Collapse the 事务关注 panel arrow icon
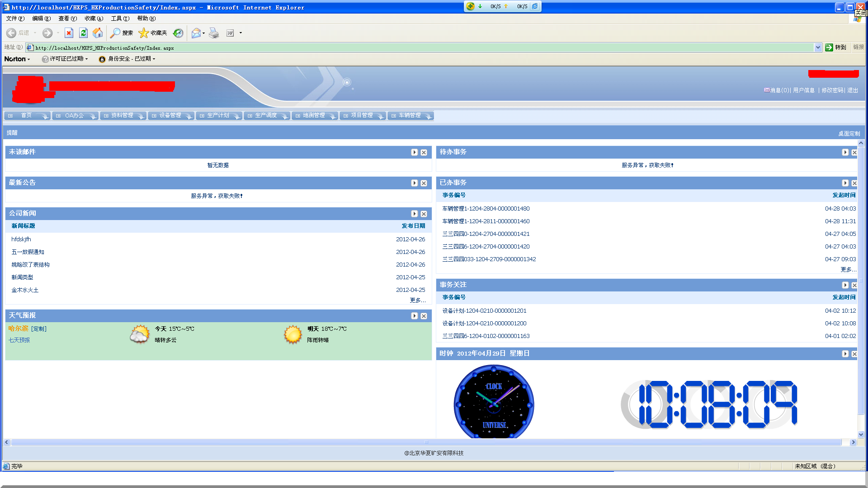Viewport: 868px width, 488px height. click(x=845, y=285)
